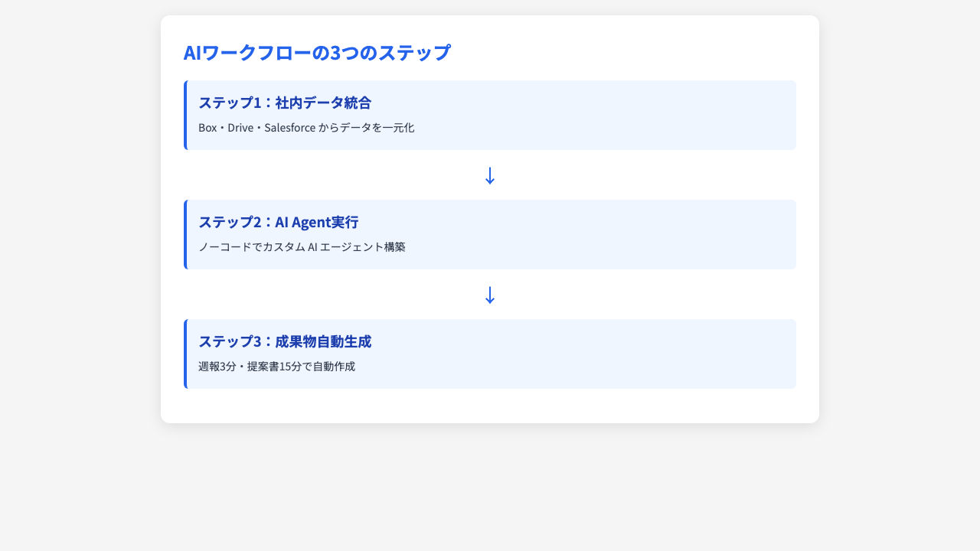Collapse the ステップ3 step details

(490, 354)
